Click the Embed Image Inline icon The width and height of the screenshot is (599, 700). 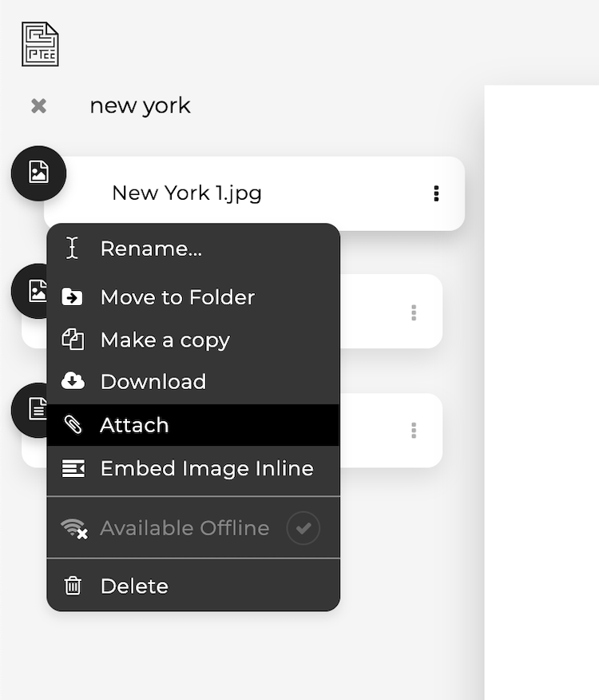73,468
